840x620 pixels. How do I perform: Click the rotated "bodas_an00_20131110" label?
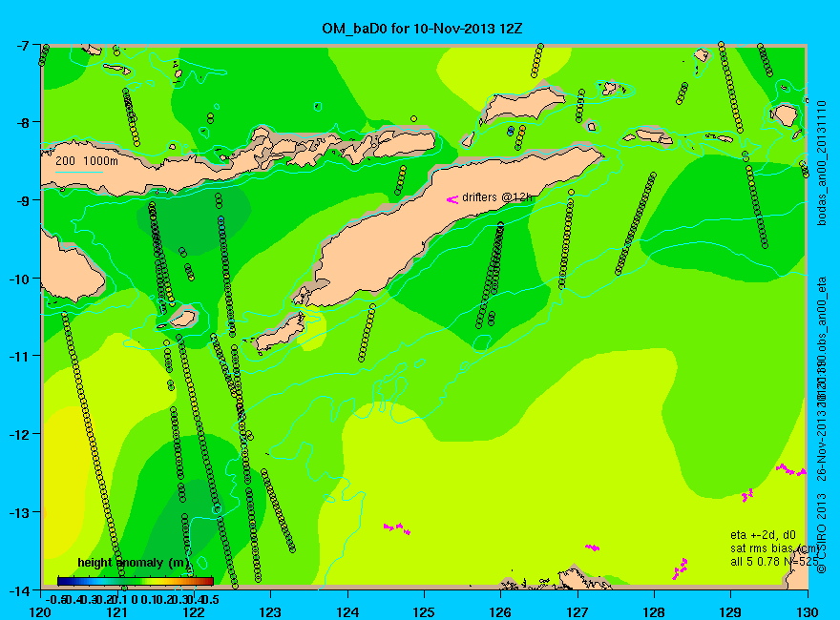click(x=822, y=162)
